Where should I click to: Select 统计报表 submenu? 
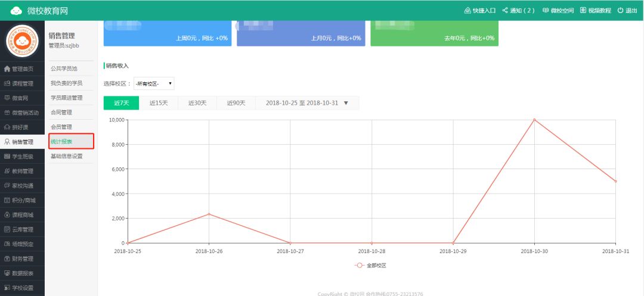coord(72,141)
